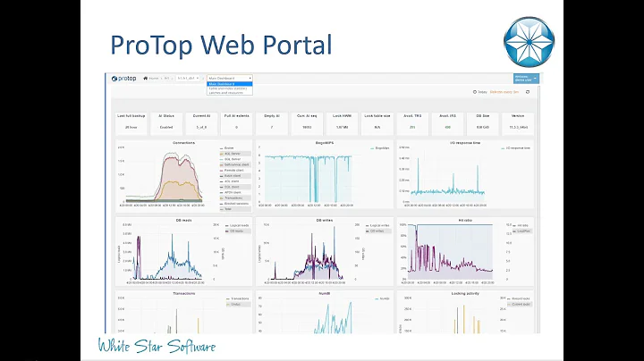Toggle Hit ratio legend entry

(x=521, y=225)
